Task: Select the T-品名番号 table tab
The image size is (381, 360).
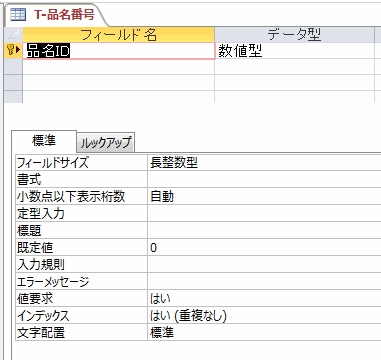Action: (55, 15)
